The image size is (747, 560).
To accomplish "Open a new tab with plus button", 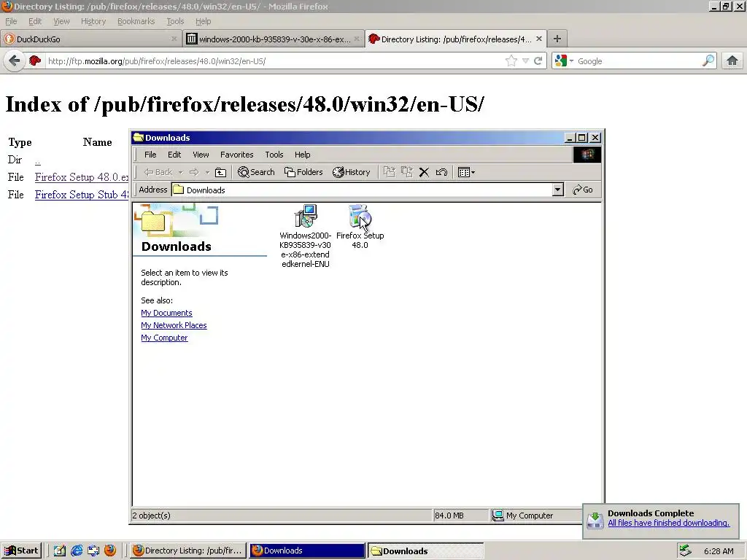I will [x=557, y=39].
